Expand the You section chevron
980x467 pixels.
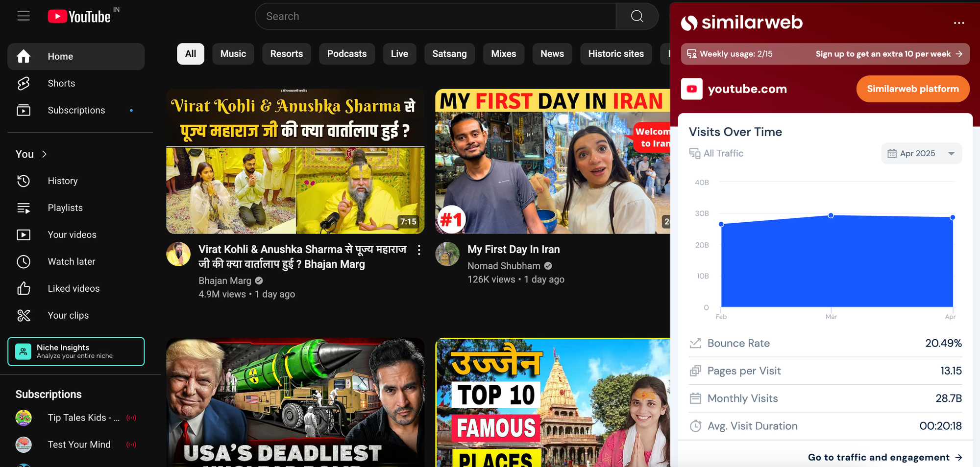45,154
